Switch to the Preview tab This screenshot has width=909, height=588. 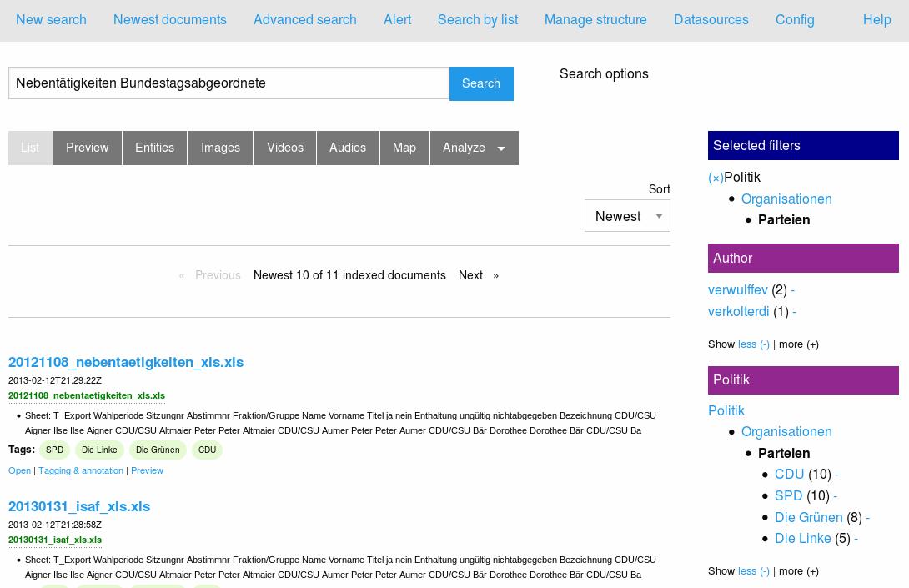[87, 148]
